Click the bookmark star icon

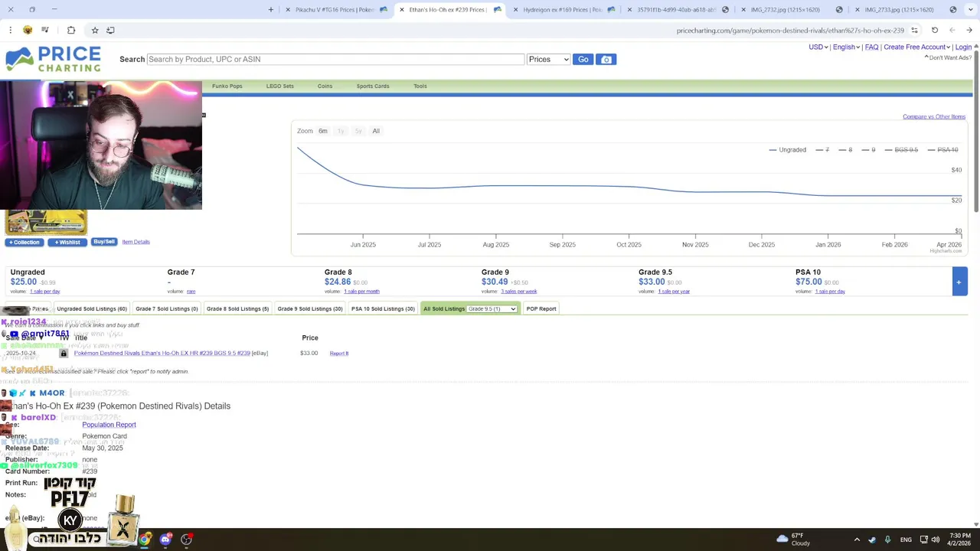click(94, 30)
